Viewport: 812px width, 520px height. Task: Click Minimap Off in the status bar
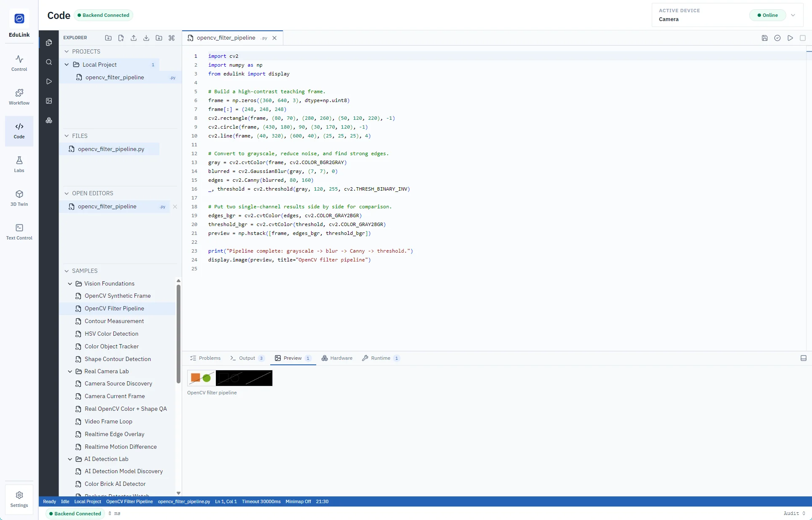(x=298, y=501)
